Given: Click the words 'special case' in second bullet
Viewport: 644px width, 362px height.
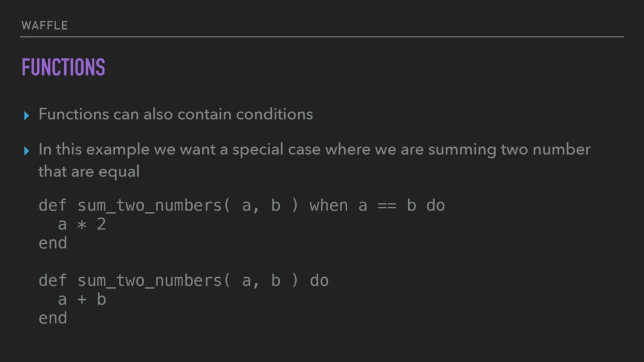Looking at the screenshot, I should pyautogui.click(x=277, y=150).
